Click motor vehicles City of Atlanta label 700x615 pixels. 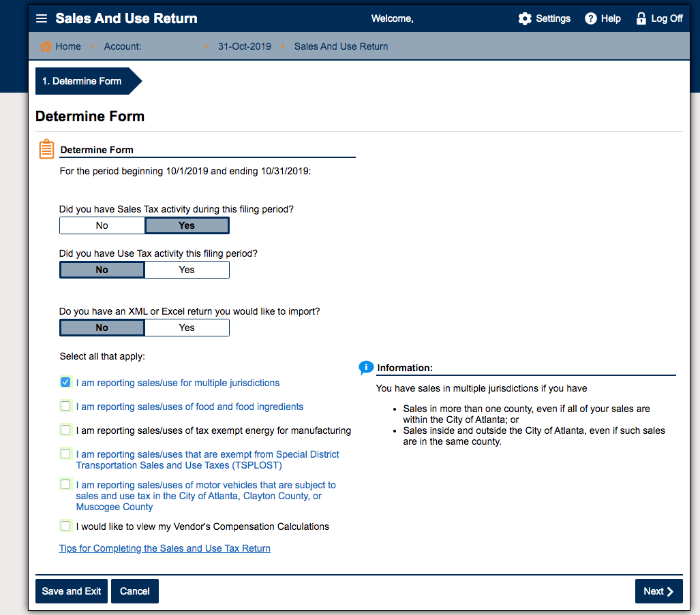206,496
